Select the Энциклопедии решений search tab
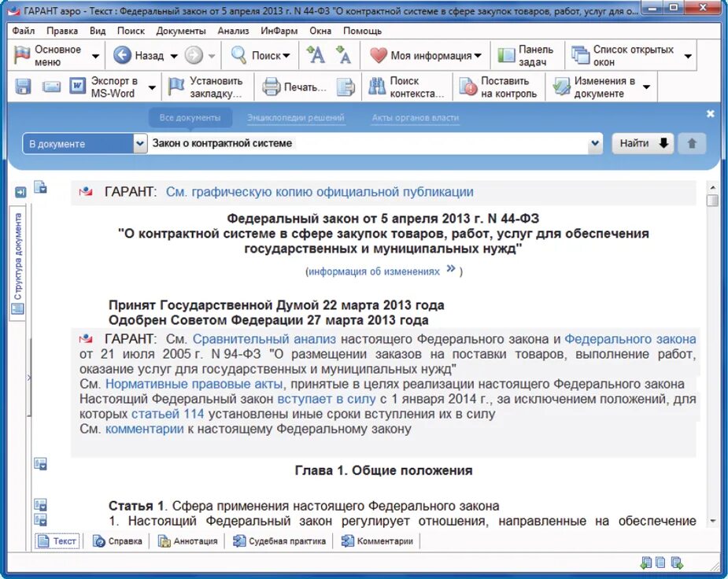 click(296, 118)
